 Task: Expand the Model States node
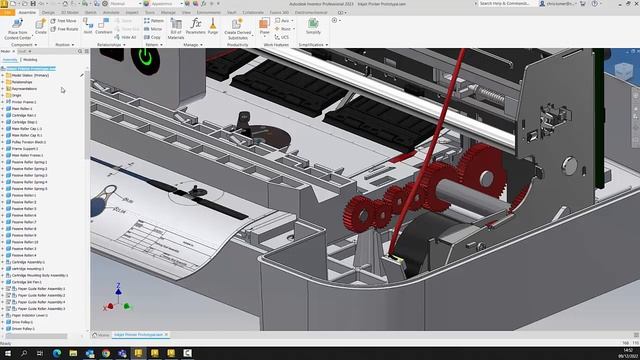pyautogui.click(x=3, y=76)
